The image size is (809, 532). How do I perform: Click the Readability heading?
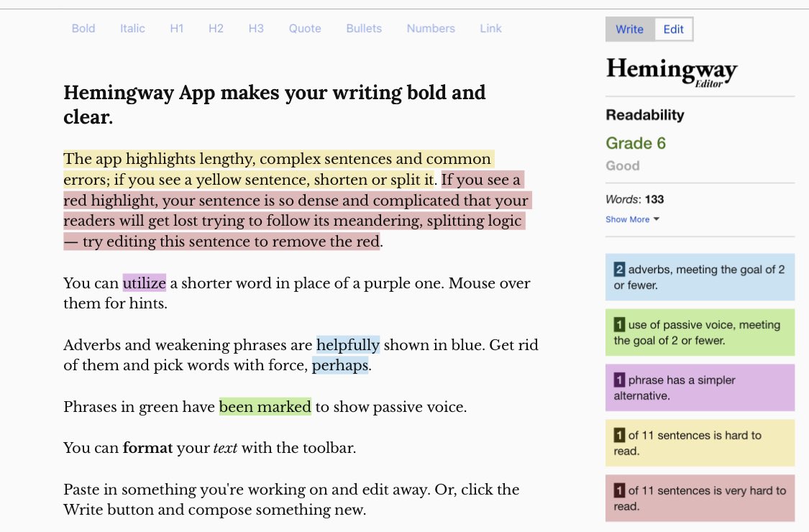coord(645,114)
